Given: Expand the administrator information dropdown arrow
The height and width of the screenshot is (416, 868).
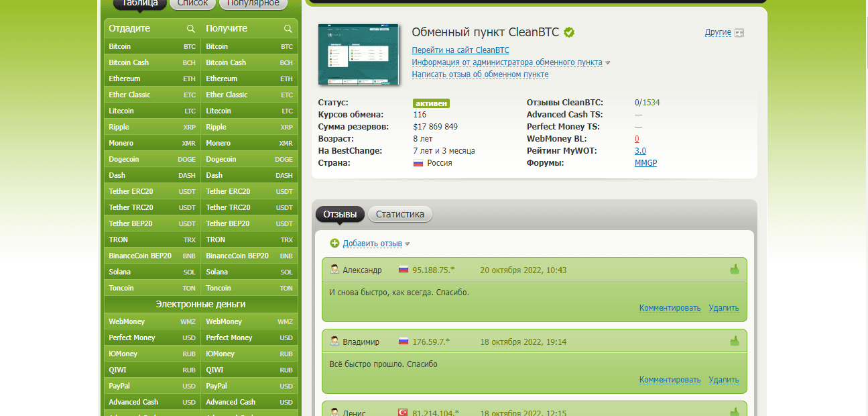Looking at the screenshot, I should pyautogui.click(x=608, y=63).
